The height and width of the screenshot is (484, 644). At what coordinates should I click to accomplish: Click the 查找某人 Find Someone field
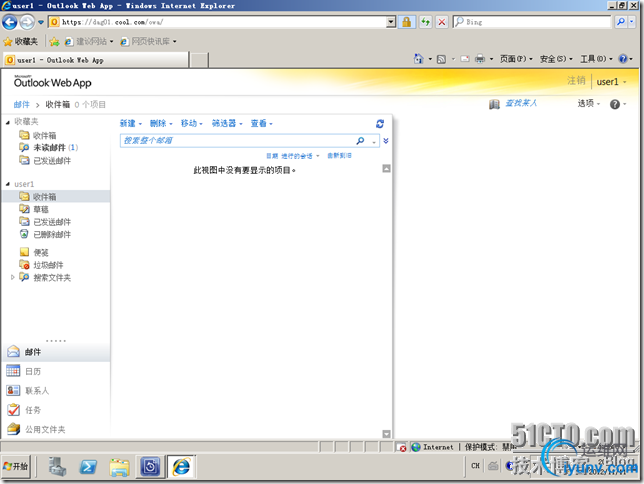521,103
